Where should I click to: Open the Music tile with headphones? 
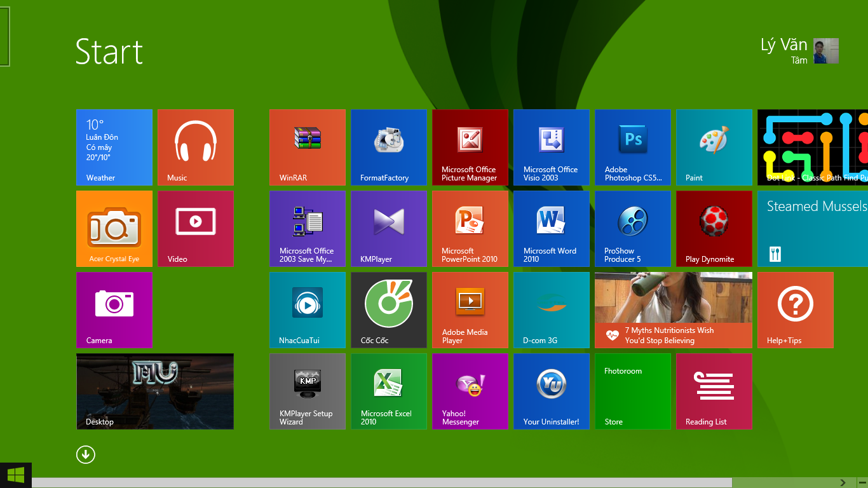click(x=196, y=147)
